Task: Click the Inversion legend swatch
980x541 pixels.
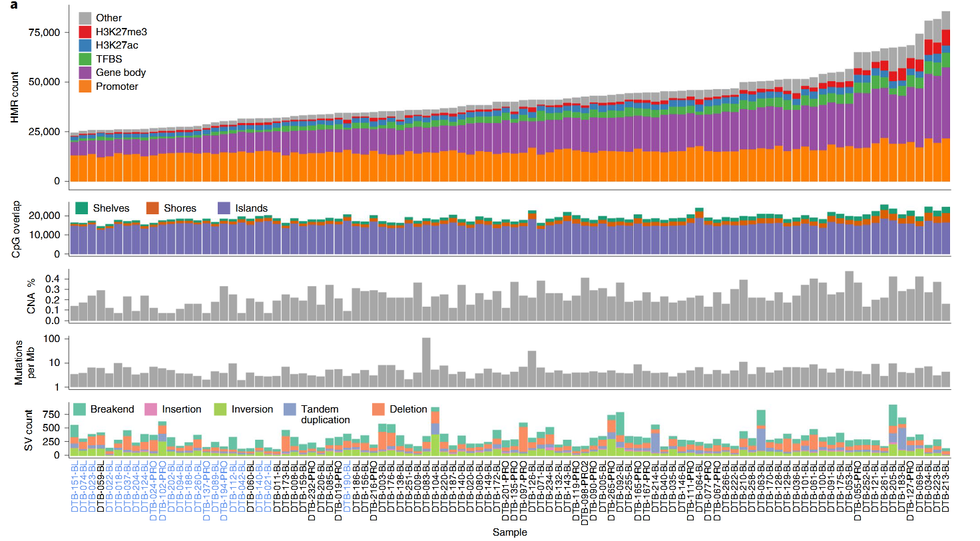Action: pos(220,409)
